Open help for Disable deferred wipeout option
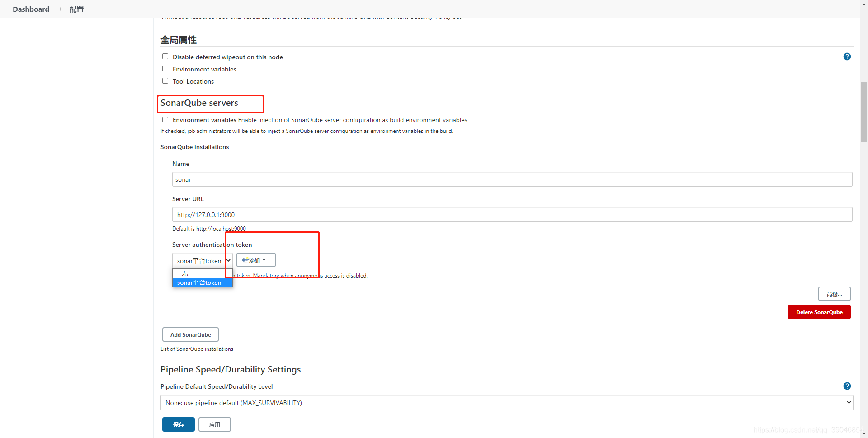The image size is (868, 438). coord(847,57)
